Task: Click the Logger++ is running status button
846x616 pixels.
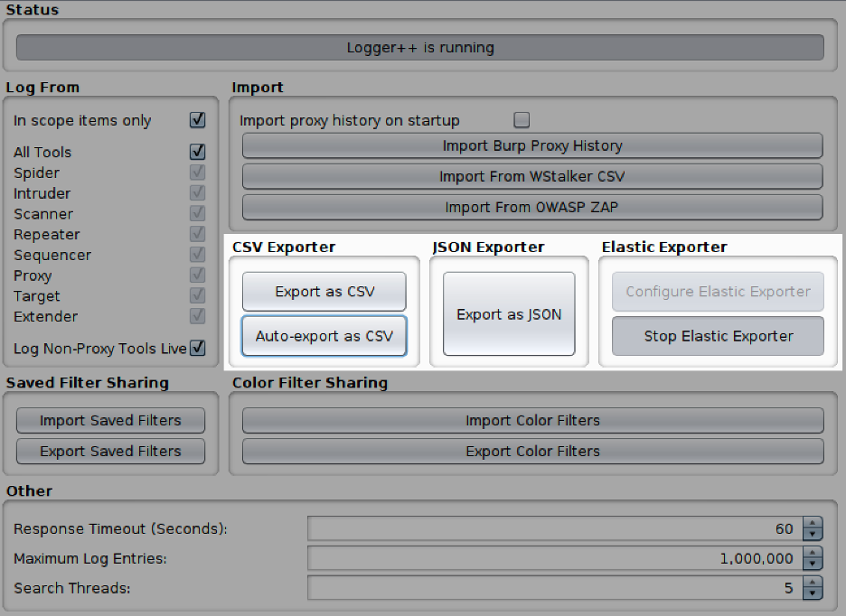Action: click(419, 48)
